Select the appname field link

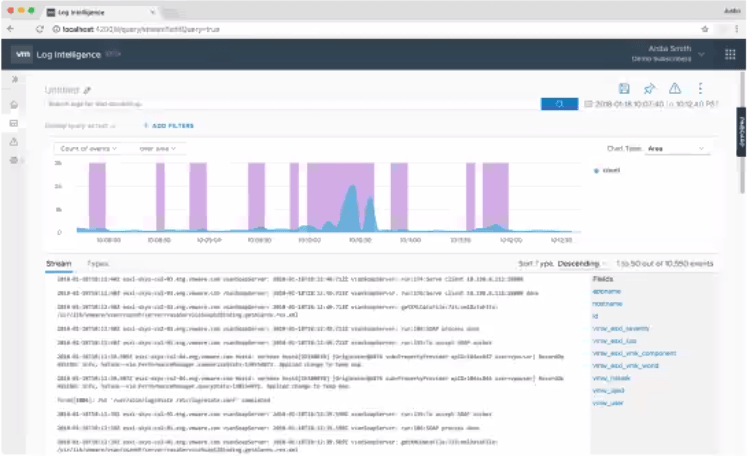(x=606, y=291)
